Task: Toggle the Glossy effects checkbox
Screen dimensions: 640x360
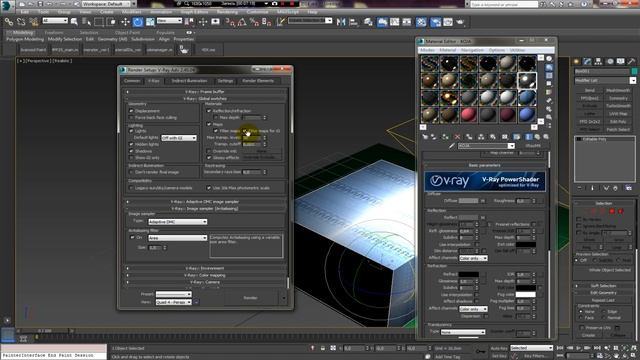Action: [x=209, y=157]
